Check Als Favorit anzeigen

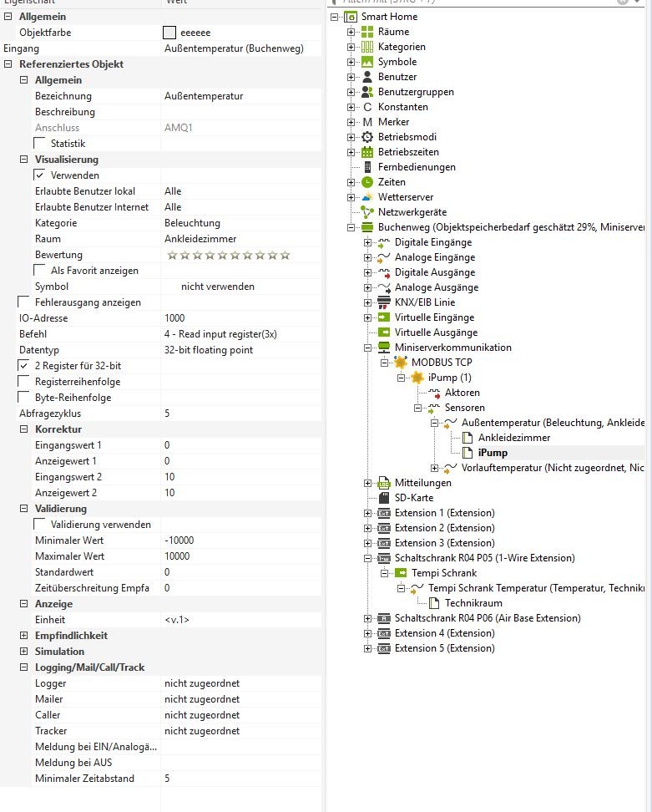coord(39,270)
